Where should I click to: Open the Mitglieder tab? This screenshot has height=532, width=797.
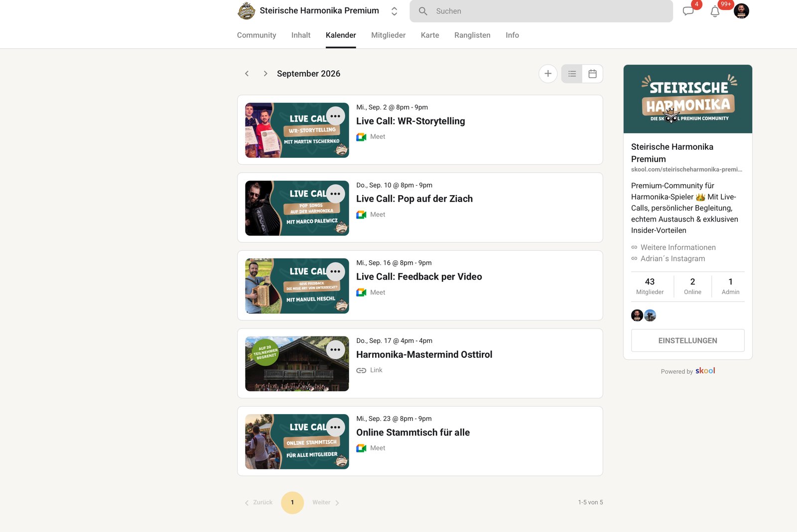click(x=388, y=35)
